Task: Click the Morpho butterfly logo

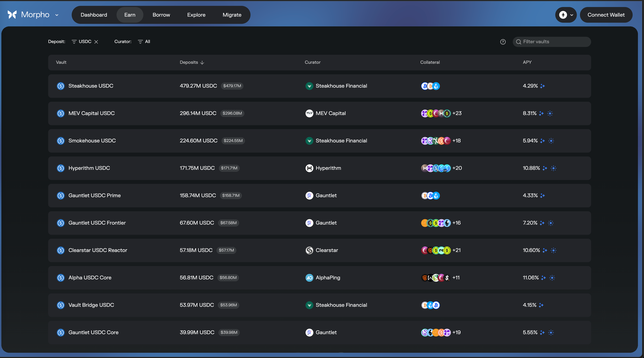Action: click(12, 14)
